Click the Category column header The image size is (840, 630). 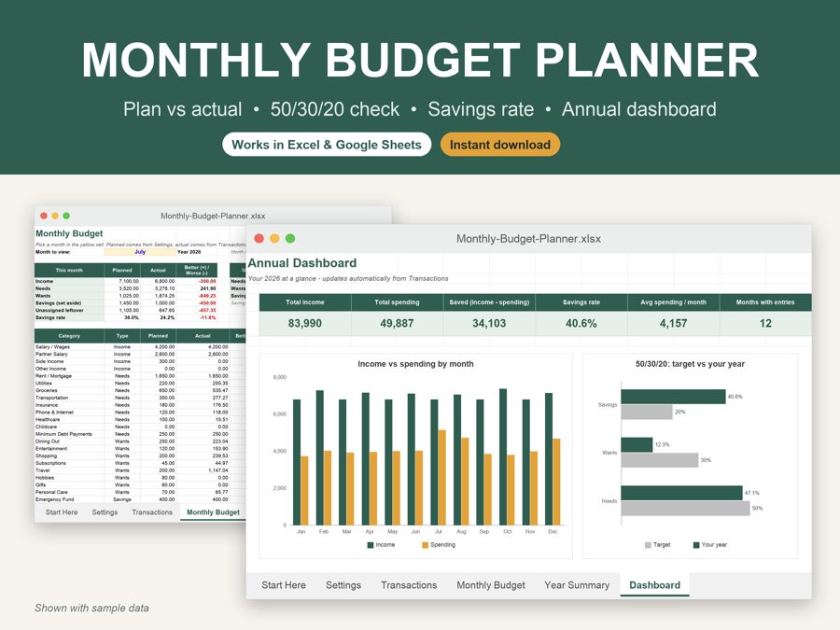(69, 336)
